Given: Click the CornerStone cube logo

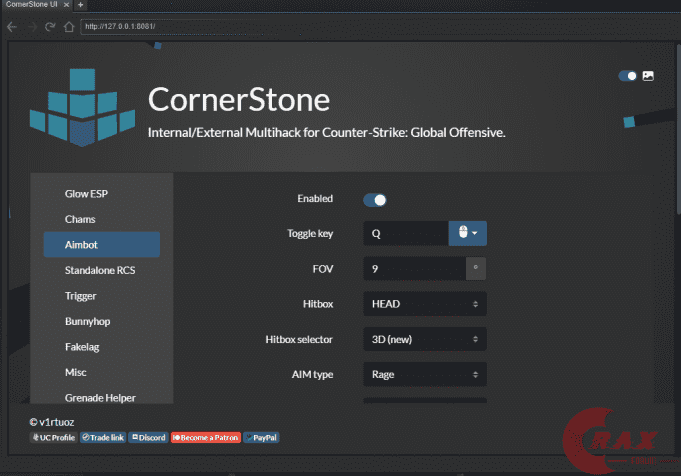Looking at the screenshot, I should click(x=82, y=107).
